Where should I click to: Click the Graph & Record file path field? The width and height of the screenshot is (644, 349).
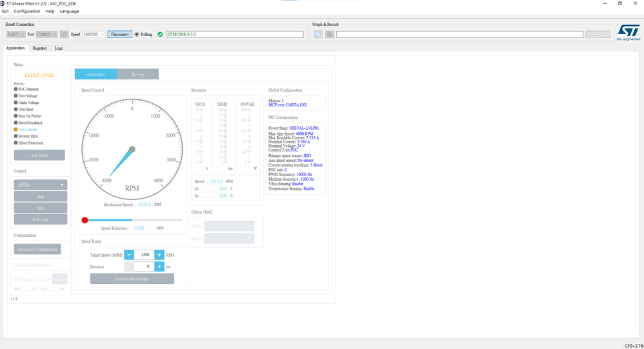point(459,34)
